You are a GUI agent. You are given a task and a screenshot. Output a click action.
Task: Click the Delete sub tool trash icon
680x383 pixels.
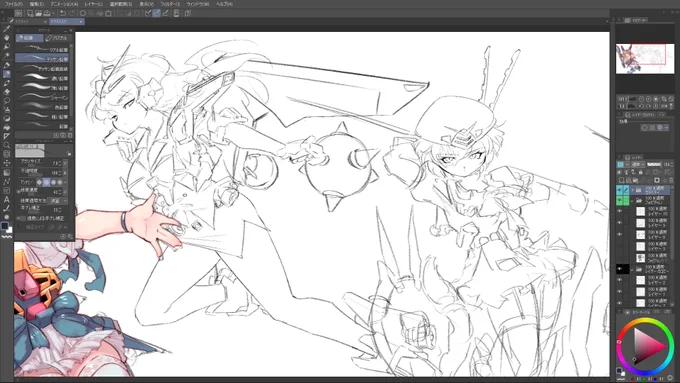tap(70, 135)
